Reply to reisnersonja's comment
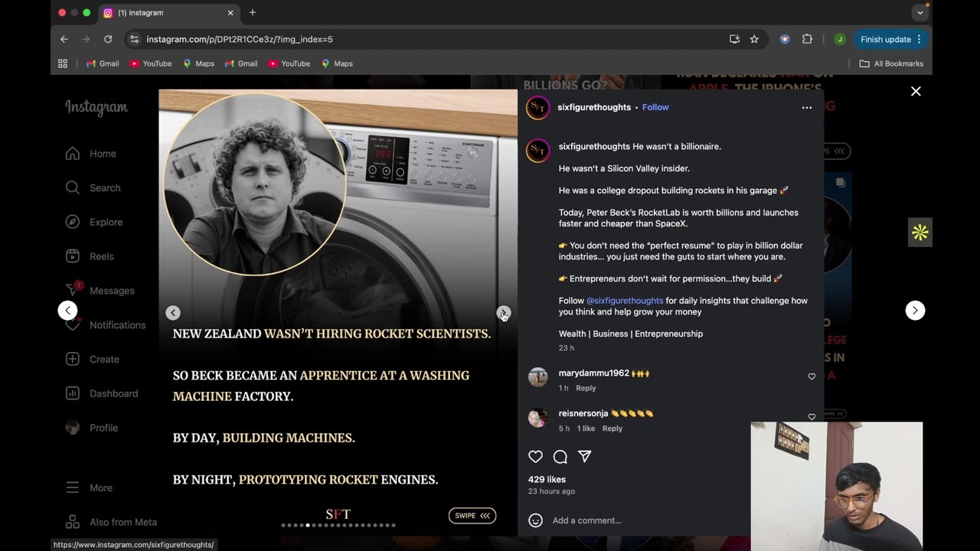This screenshot has width=980, height=551. (x=612, y=429)
